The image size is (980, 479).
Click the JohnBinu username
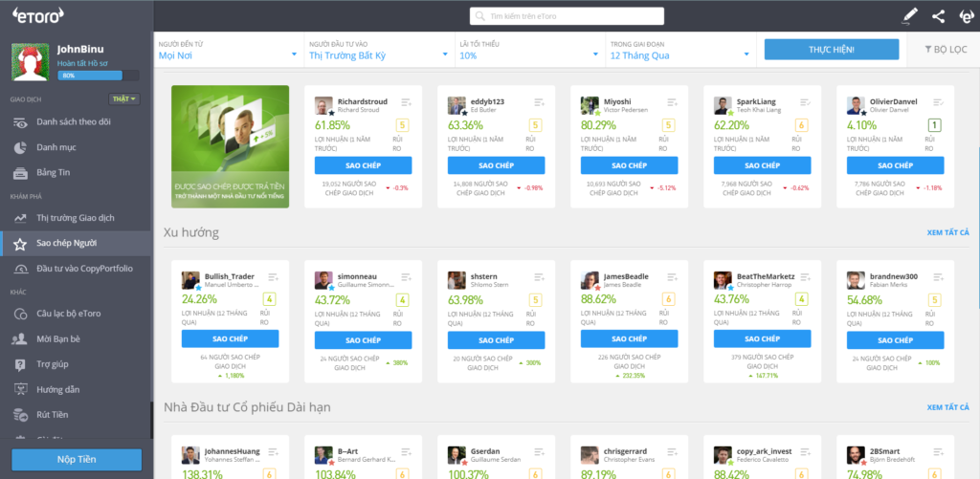[x=80, y=50]
